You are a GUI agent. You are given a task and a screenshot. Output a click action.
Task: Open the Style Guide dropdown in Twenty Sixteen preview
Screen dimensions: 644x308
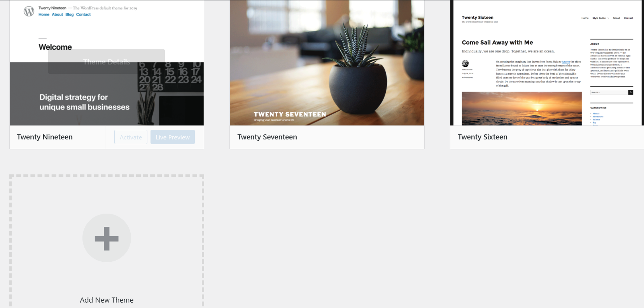[x=600, y=18]
